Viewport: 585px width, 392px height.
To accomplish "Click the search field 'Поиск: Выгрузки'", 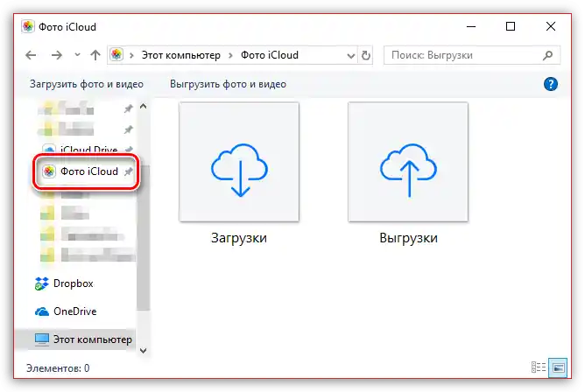I will pos(471,55).
